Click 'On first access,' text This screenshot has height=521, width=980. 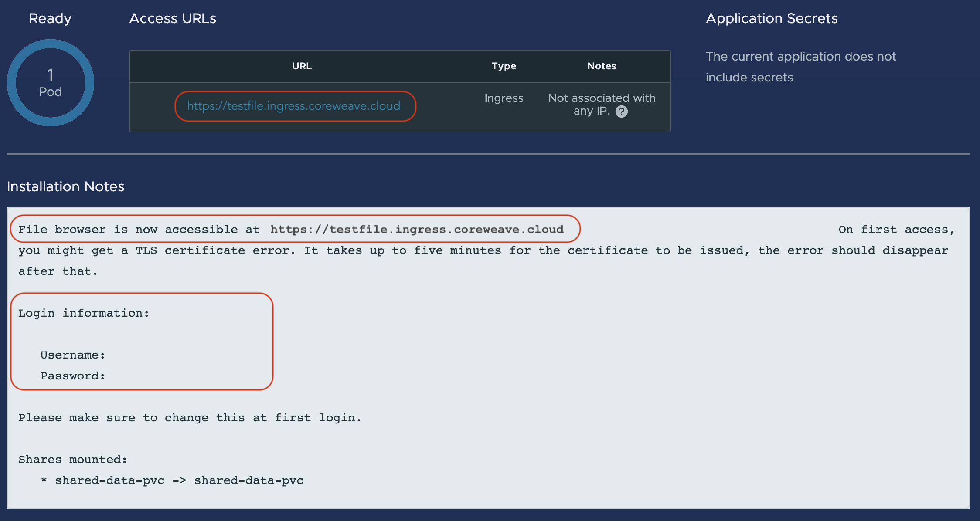(897, 230)
